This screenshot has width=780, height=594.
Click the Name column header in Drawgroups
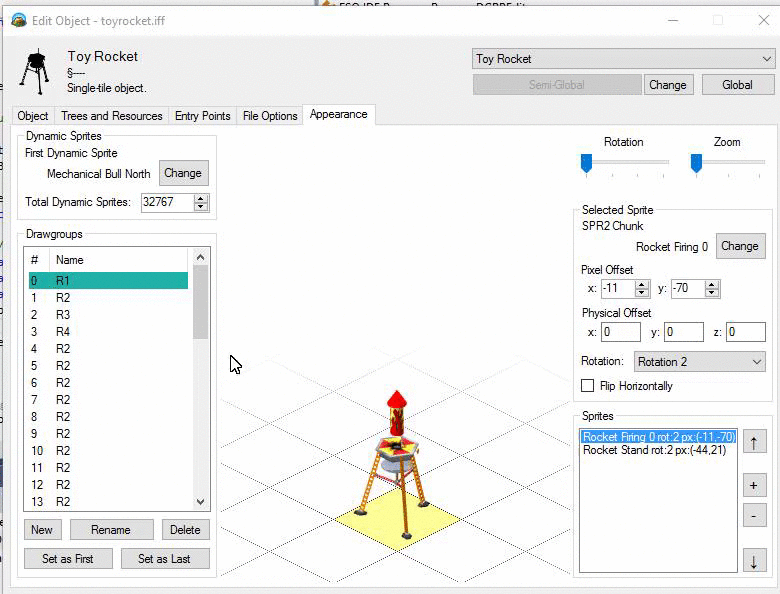(118, 260)
